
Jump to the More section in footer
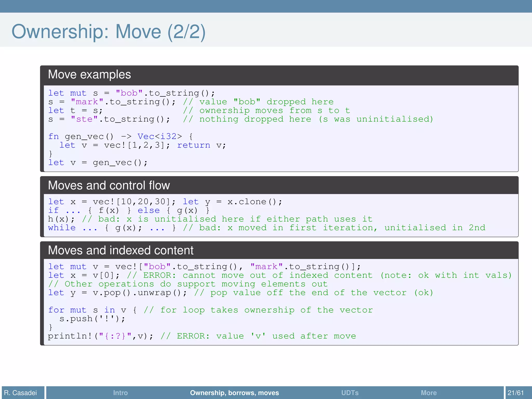429,393
